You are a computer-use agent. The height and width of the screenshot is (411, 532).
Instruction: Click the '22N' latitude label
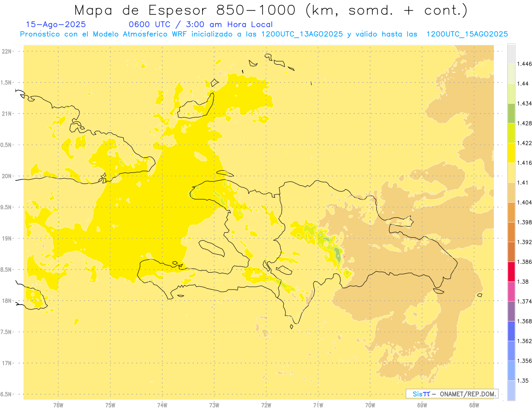click(x=7, y=51)
